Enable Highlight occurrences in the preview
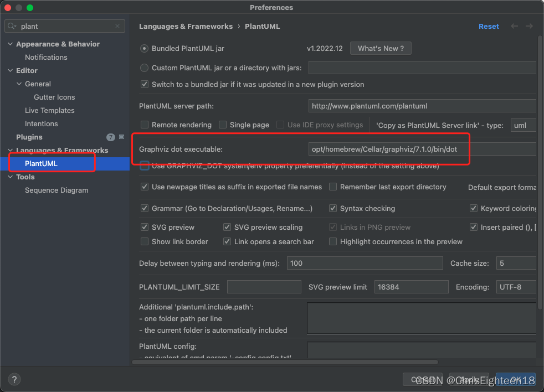 coord(333,241)
